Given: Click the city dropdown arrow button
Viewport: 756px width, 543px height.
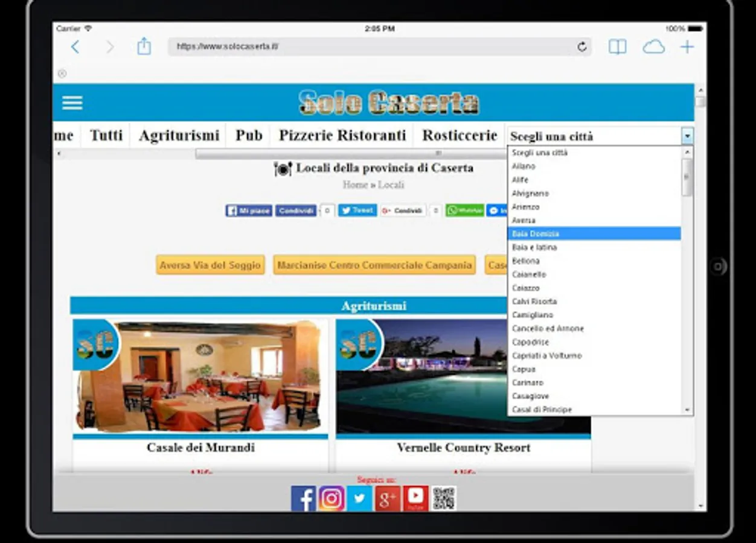Looking at the screenshot, I should [x=687, y=136].
